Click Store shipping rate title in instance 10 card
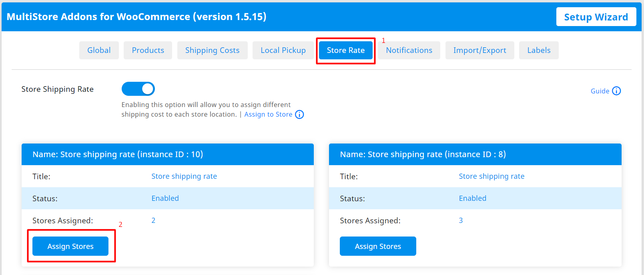This screenshot has height=275, width=644. pyautogui.click(x=184, y=176)
